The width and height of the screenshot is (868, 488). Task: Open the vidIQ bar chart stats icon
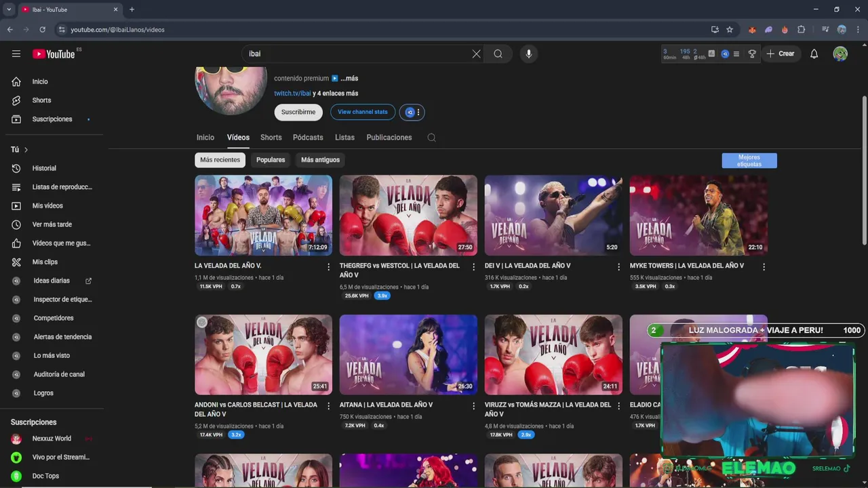click(711, 54)
